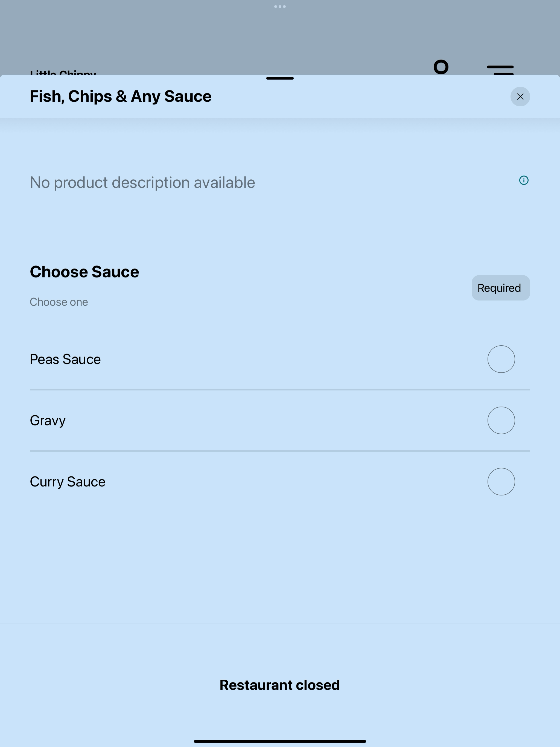Open the product information icon
560x747 pixels.
pyautogui.click(x=524, y=180)
